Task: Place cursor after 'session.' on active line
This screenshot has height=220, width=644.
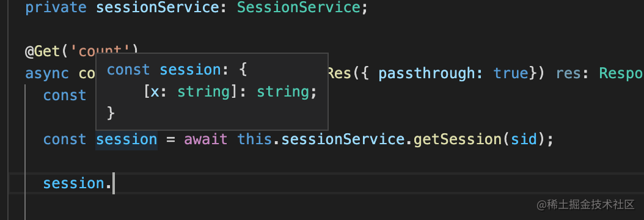Action: point(113,183)
